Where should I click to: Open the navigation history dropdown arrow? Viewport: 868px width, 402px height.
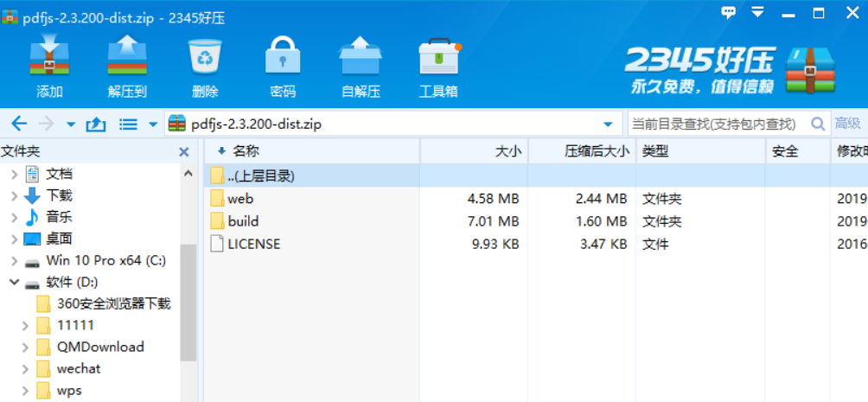pyautogui.click(x=71, y=124)
